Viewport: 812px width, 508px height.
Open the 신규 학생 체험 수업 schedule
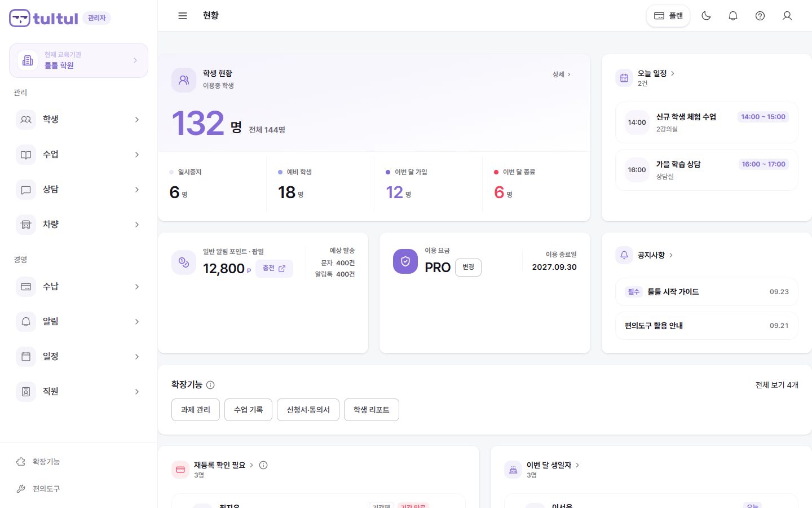[x=707, y=122]
